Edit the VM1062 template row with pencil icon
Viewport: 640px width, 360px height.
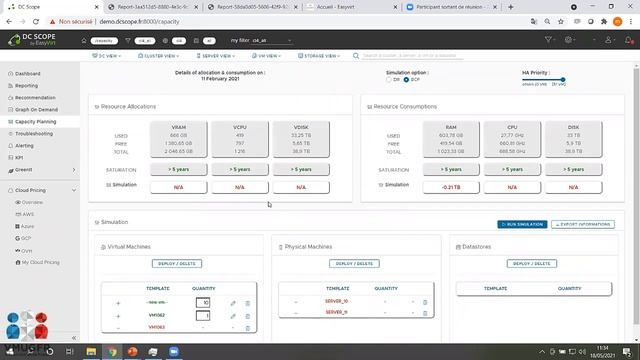233,316
